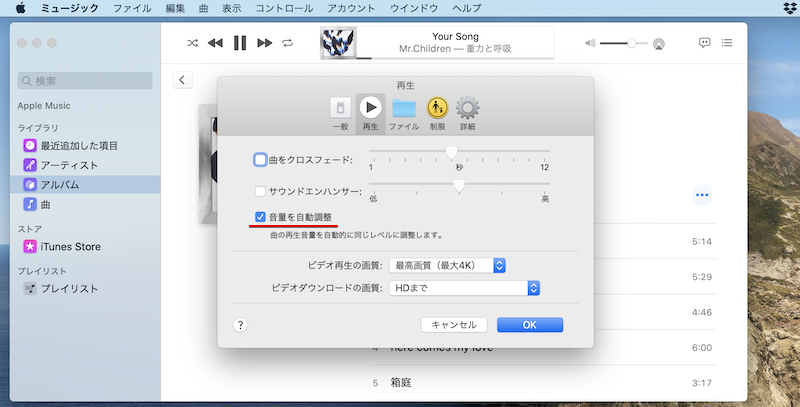This screenshot has width=800, height=407.
Task: Confirm preferences with the OK button
Action: coord(530,325)
